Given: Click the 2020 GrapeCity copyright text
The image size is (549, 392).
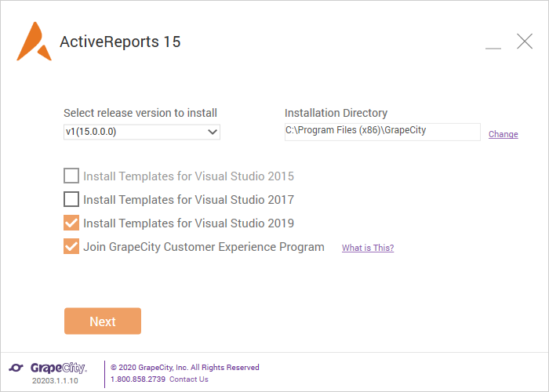Looking at the screenshot, I should click(x=185, y=367).
